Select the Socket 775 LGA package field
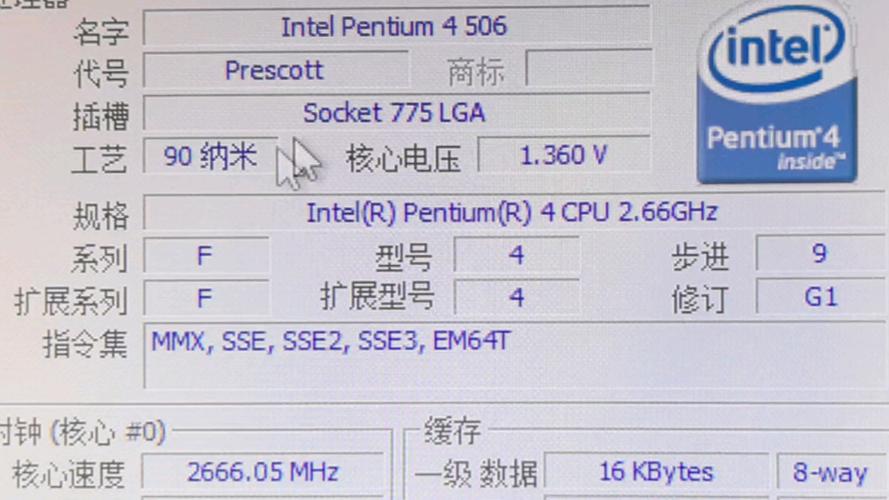 click(397, 113)
